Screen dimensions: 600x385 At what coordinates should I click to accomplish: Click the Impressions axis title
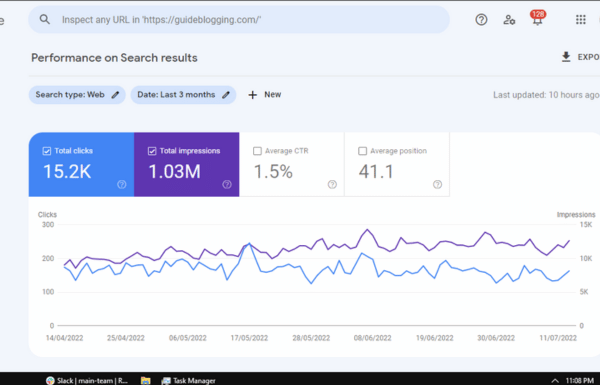576,215
